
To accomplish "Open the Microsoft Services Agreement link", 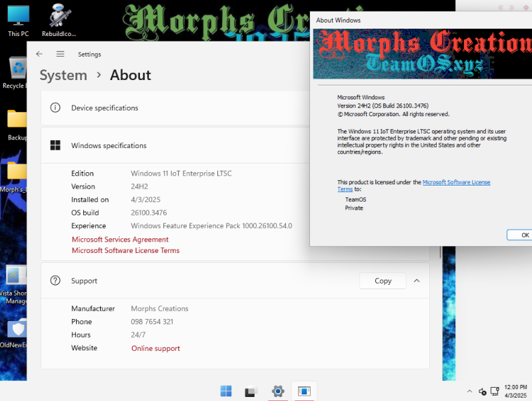I will pos(120,240).
